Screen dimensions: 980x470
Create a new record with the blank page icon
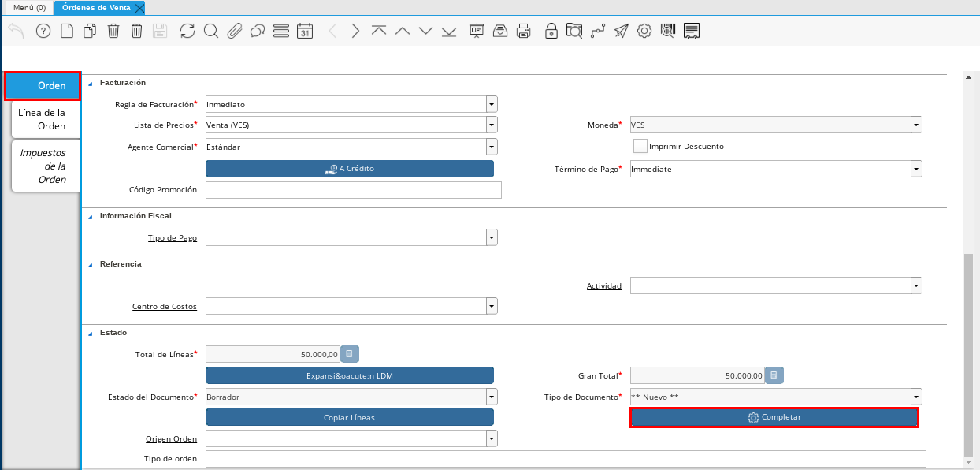tap(67, 31)
